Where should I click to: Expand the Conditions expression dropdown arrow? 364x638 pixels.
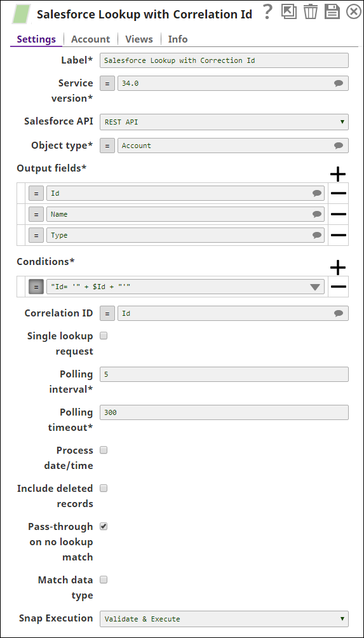click(x=315, y=287)
